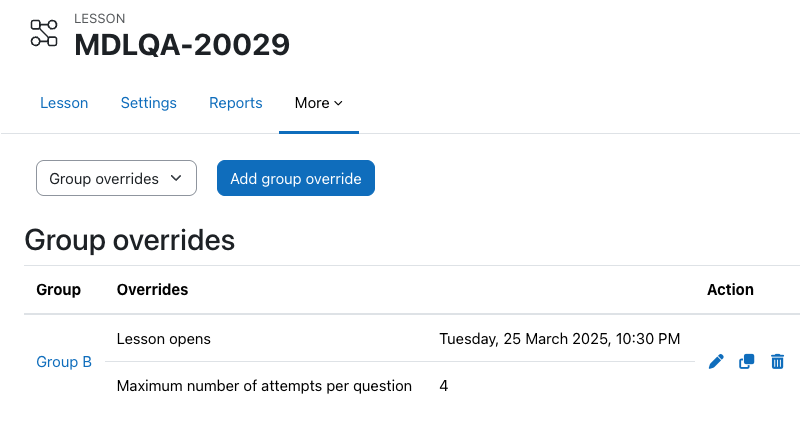800x429 pixels.
Task: Go to the Reports tab
Action: pos(236,103)
